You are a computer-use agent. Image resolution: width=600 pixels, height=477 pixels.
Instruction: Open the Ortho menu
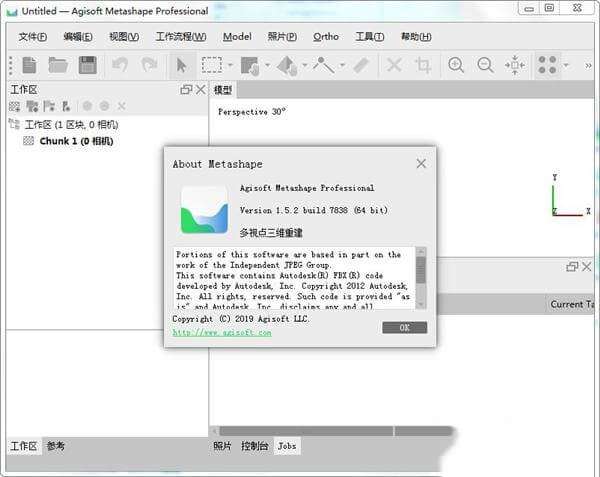325,37
